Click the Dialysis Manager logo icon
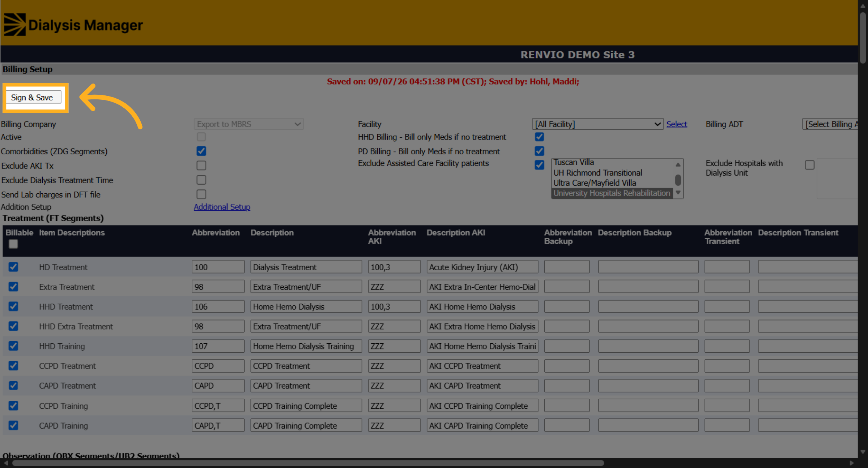The height and width of the screenshot is (468, 868). tap(15, 25)
